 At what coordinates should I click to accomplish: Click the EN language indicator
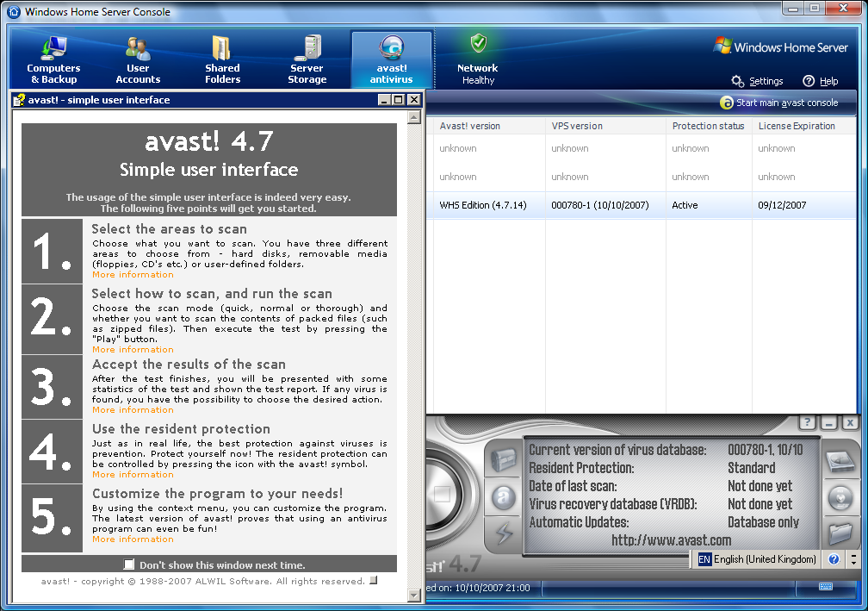[x=704, y=559]
